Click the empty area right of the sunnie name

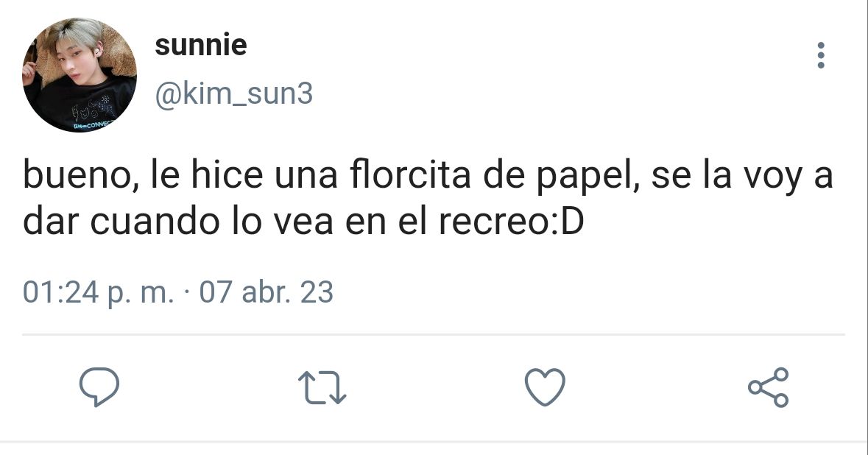click(526, 46)
